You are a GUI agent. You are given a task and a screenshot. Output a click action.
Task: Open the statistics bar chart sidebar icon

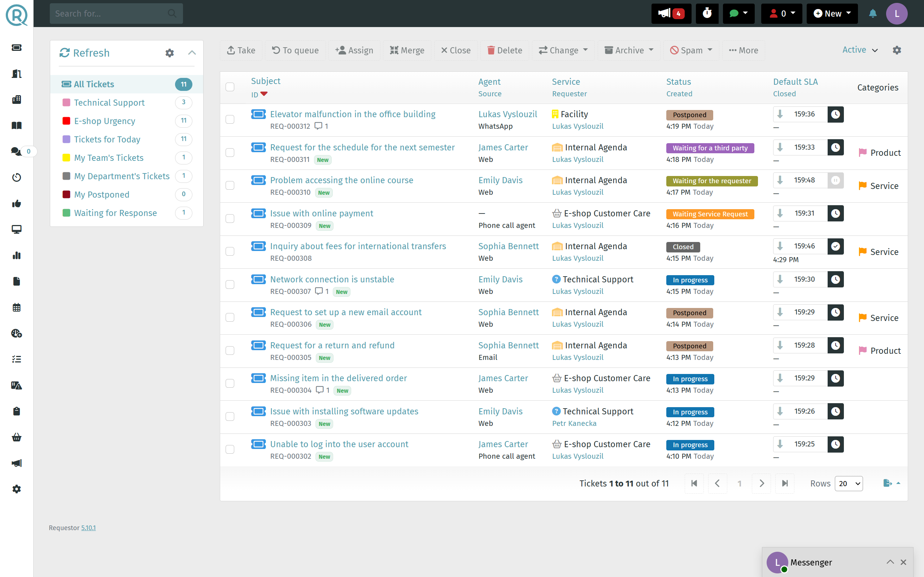click(x=16, y=255)
